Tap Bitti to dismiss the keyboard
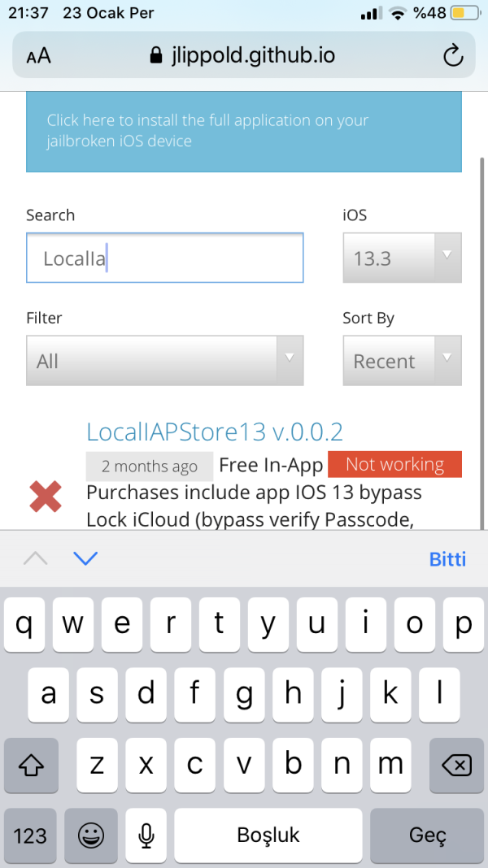Viewport: 488px width, 868px height. pyautogui.click(x=447, y=559)
